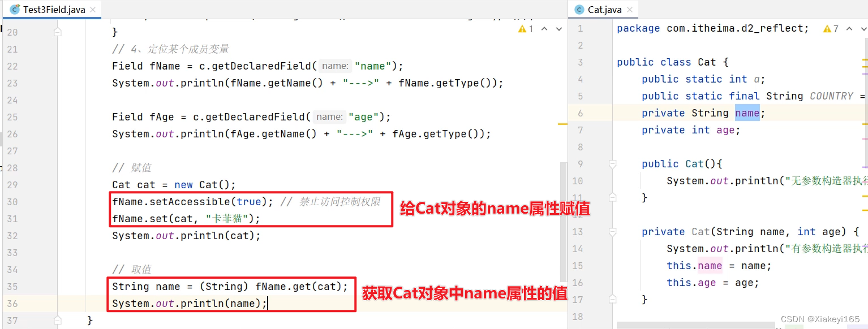Click COUNTRY constant on line 5

[x=831, y=96]
